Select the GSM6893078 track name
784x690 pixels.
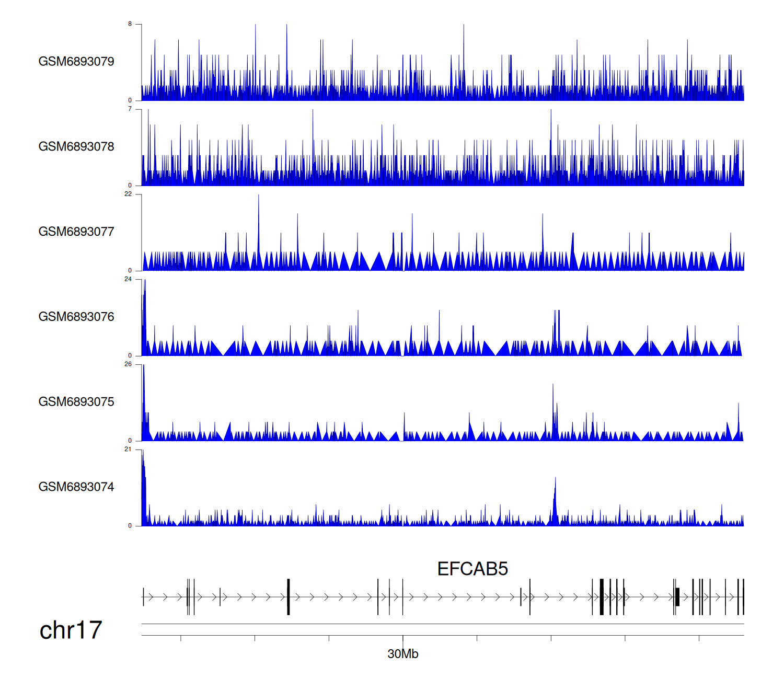(76, 147)
